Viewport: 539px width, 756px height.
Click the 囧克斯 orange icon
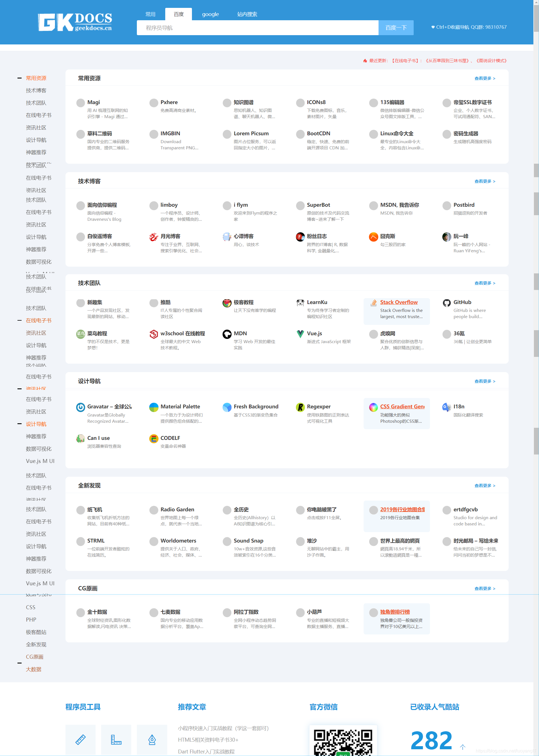tap(373, 237)
